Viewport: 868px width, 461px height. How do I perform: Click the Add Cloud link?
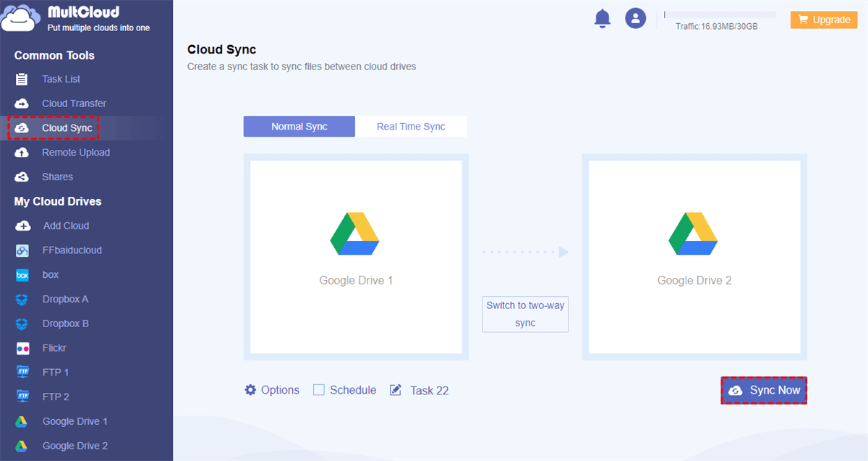(x=66, y=226)
